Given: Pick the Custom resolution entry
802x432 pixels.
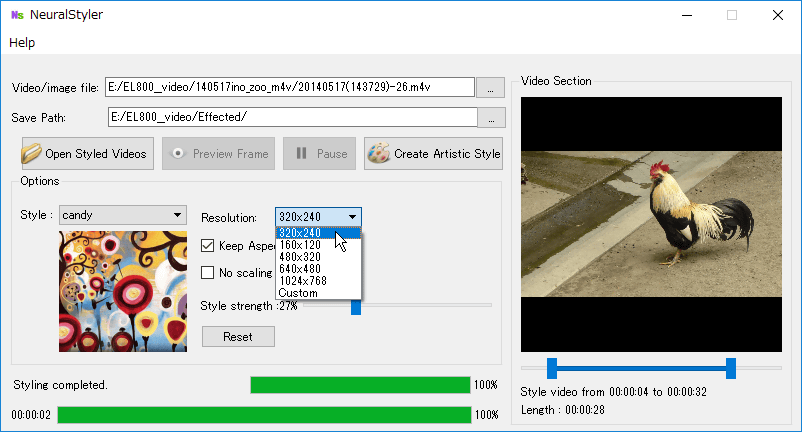Looking at the screenshot, I should pos(298,292).
